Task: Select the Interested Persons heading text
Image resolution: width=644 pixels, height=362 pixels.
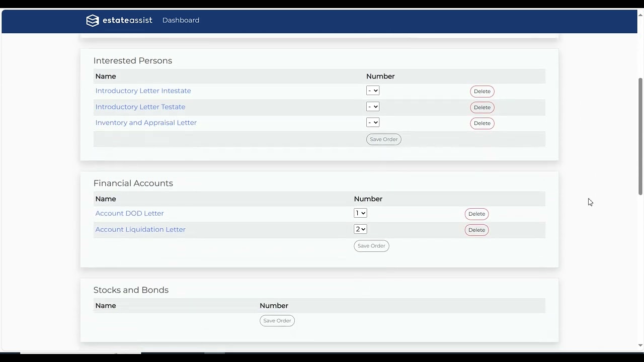Action: (x=133, y=61)
